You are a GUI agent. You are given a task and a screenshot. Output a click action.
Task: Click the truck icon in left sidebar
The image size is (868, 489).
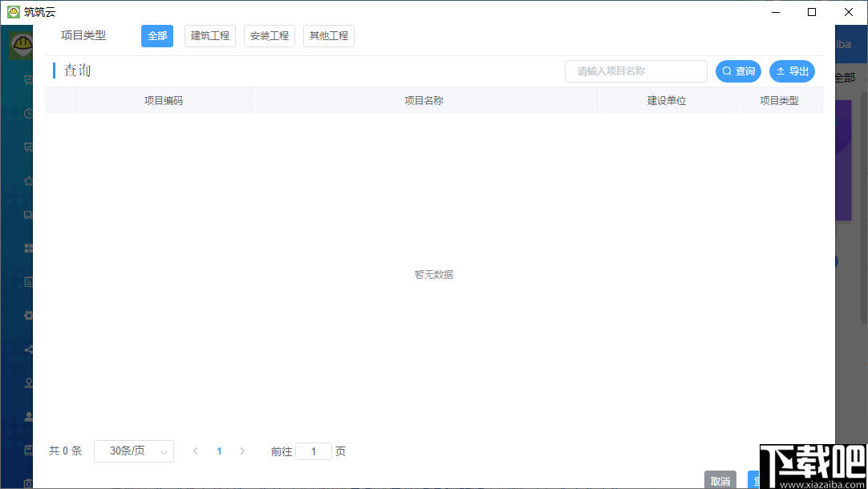(29, 215)
